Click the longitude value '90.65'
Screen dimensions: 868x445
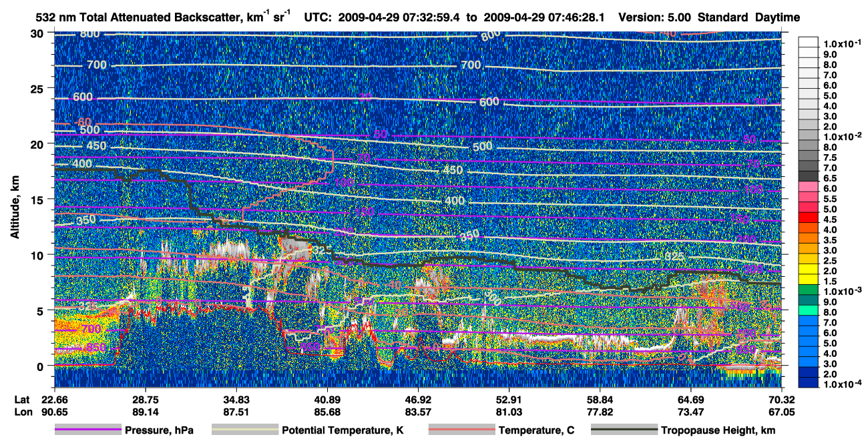pos(55,411)
